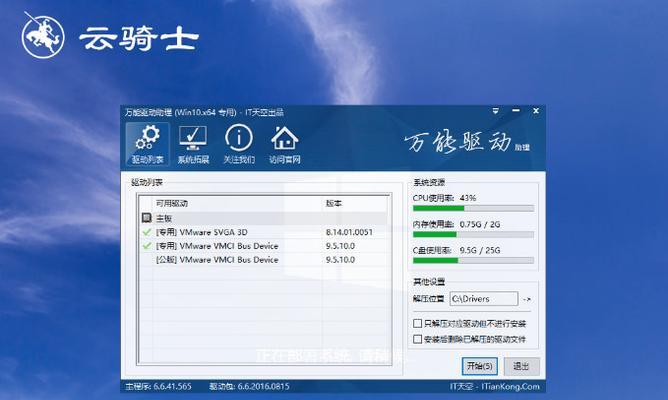Click the 版本 column header
This screenshot has height=400, width=668.
[x=334, y=203]
